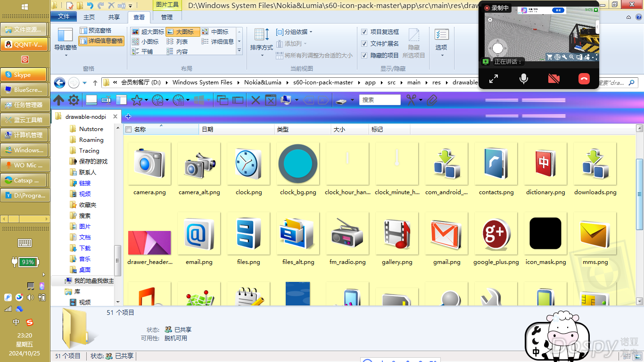This screenshot has height=362, width=644.
Task: Switch to the 管理 ribbon tab
Action: coord(167,17)
